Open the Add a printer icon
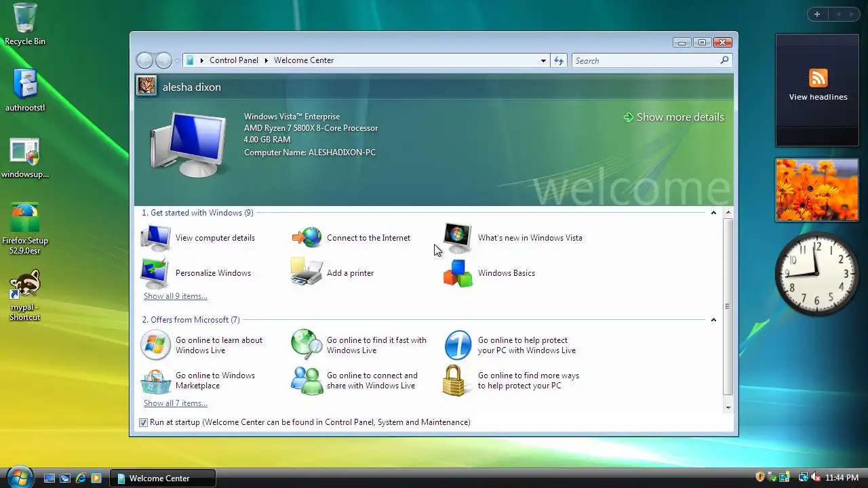Viewport: 868px width, 488px height. pos(307,272)
